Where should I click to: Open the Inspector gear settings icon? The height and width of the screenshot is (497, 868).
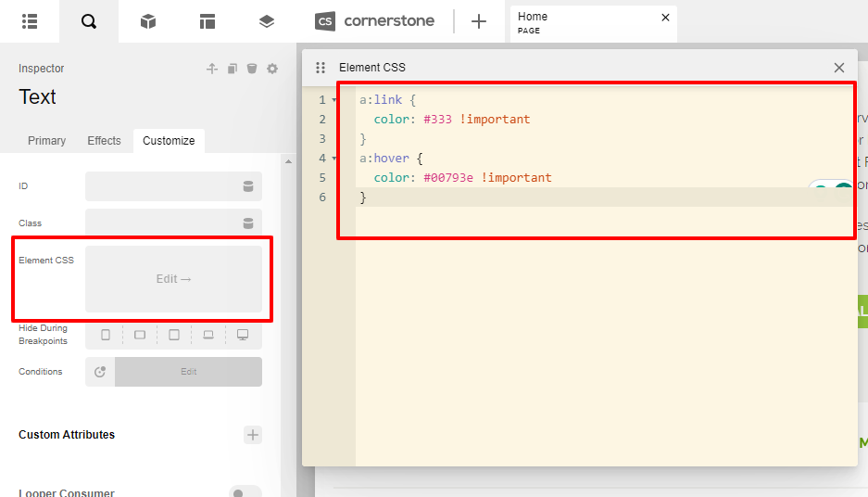click(x=272, y=69)
